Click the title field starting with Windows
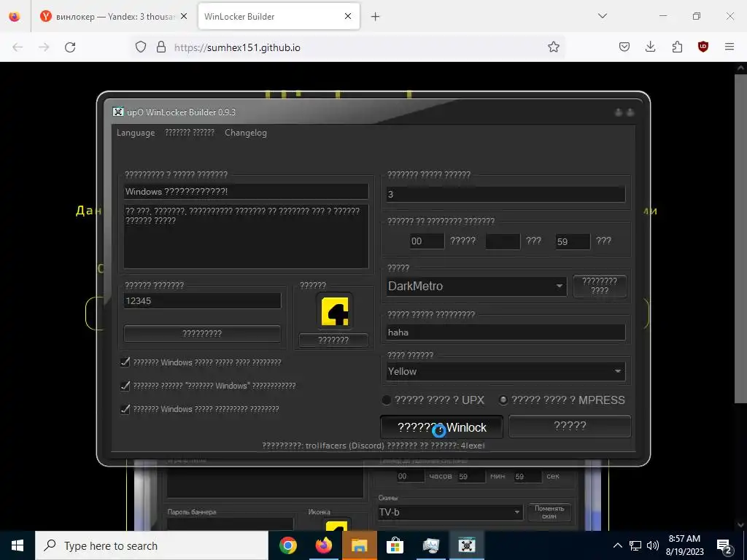 click(x=246, y=192)
